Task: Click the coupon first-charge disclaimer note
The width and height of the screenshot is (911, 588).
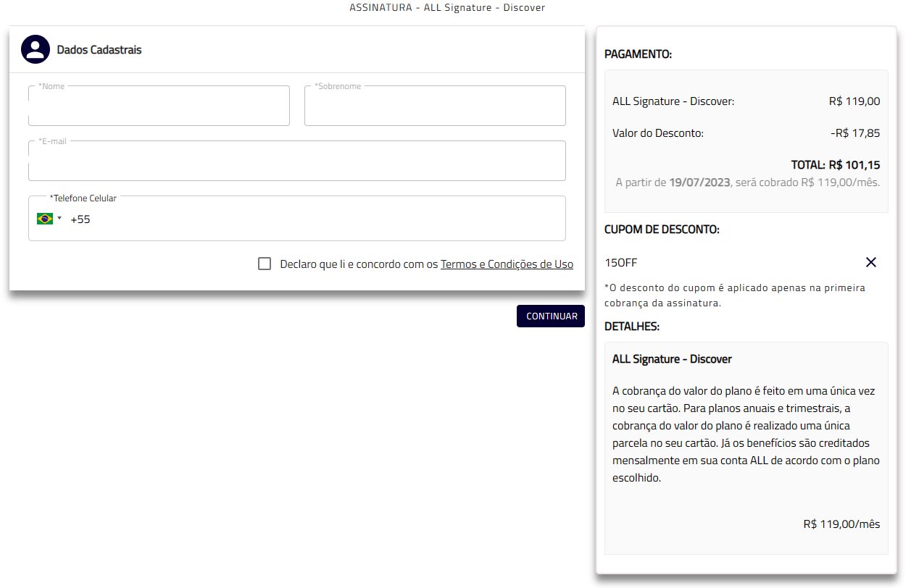Action: 735,295
